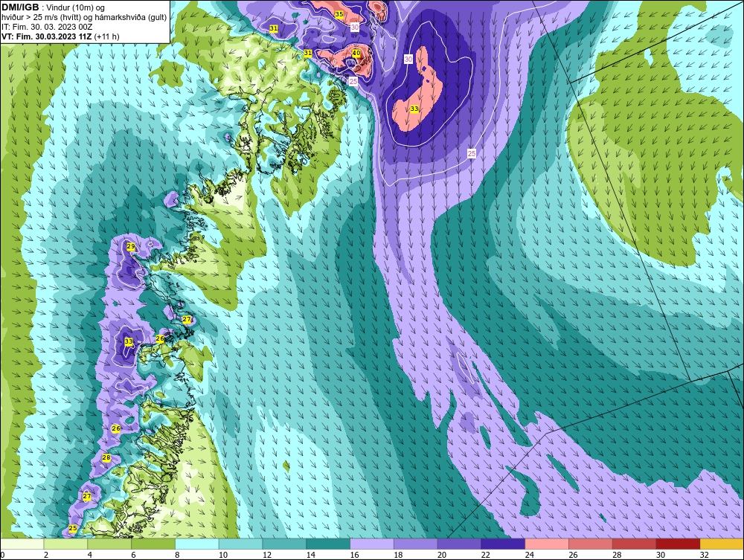This screenshot has height=560, width=744.
Task: Click the yellow gust label 35
Action: pyautogui.click(x=339, y=14)
